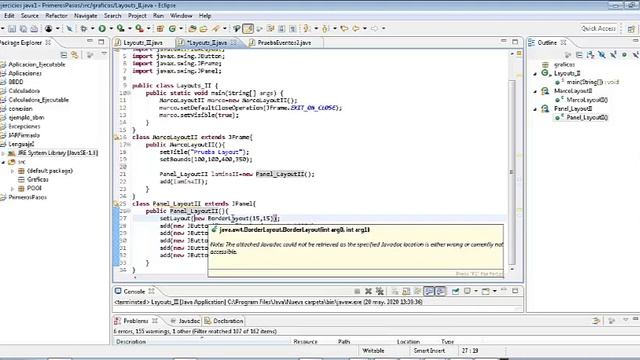Expand the (default package) node
The height and width of the screenshot is (360, 640).
click(13, 171)
